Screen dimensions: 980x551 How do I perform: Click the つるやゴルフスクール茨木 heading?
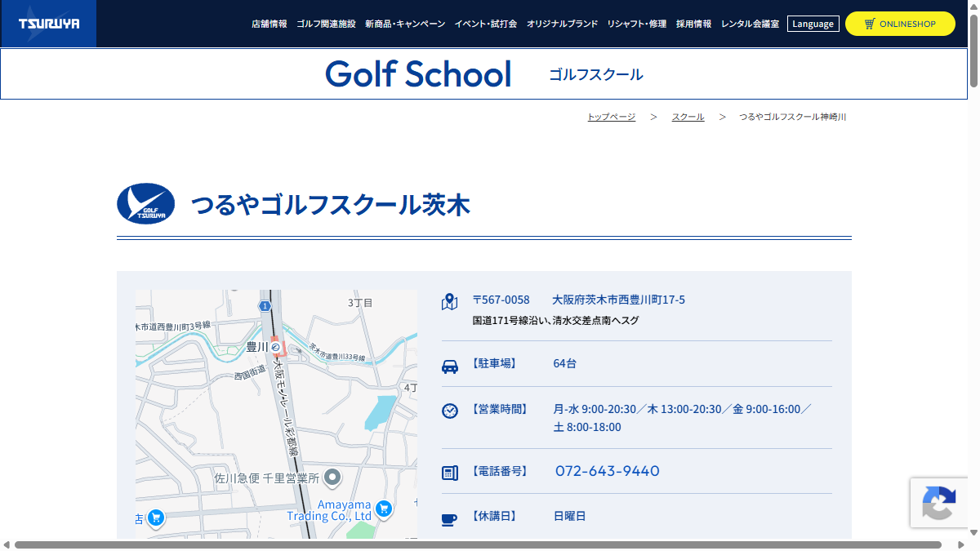coord(331,204)
